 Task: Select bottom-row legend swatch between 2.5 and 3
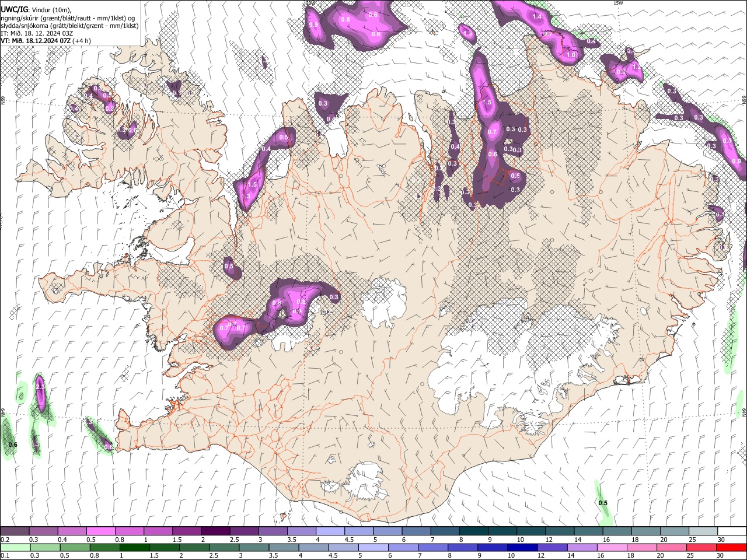224,547
